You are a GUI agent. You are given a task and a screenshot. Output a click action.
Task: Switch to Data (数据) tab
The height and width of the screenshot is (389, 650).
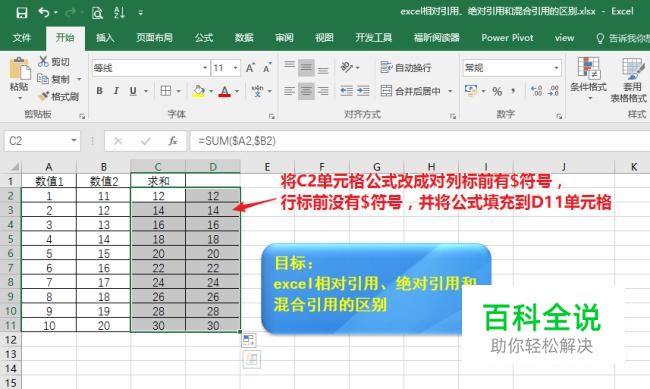pos(244,38)
